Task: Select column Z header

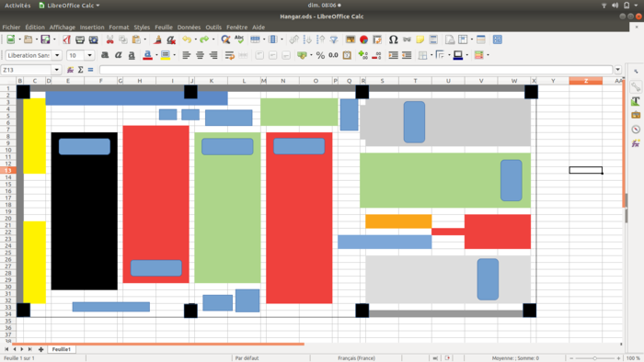Action: coord(586,81)
